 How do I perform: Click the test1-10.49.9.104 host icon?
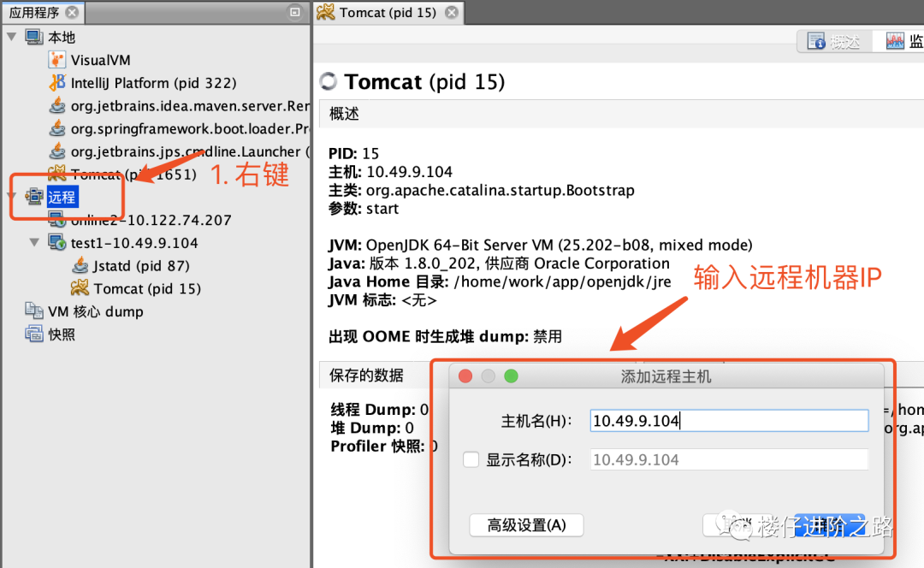pyautogui.click(x=56, y=242)
